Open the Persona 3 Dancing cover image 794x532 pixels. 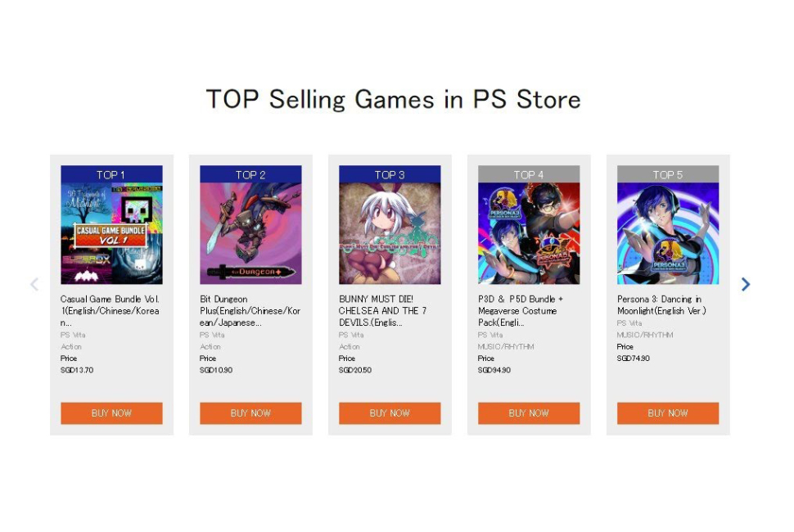(668, 233)
